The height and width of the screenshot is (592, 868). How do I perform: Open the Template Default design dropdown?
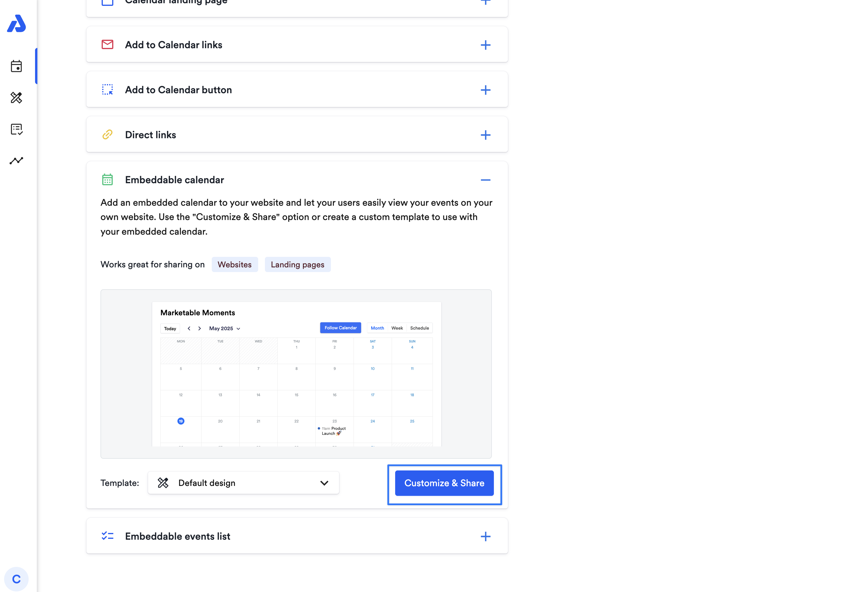pos(244,483)
